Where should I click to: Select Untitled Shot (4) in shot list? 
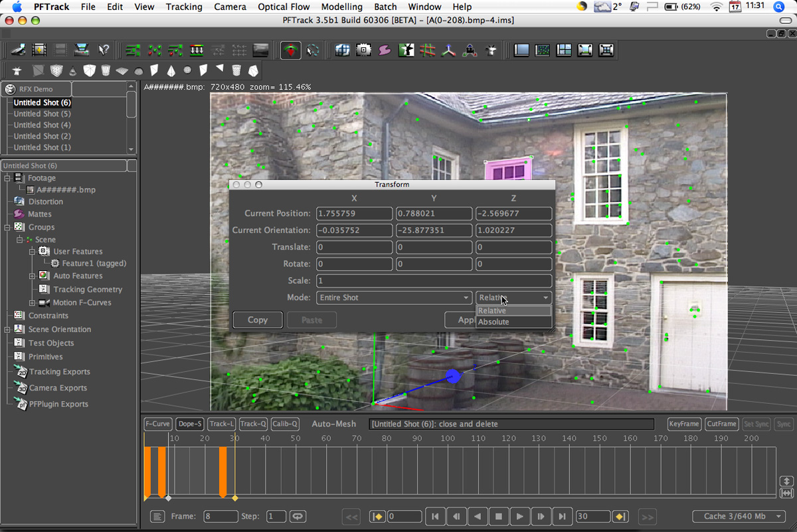tap(42, 125)
